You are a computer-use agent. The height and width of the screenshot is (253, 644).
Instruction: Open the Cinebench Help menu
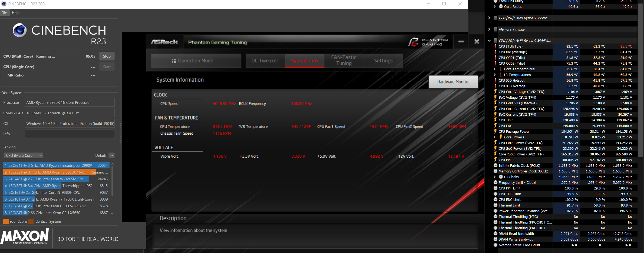tap(16, 13)
